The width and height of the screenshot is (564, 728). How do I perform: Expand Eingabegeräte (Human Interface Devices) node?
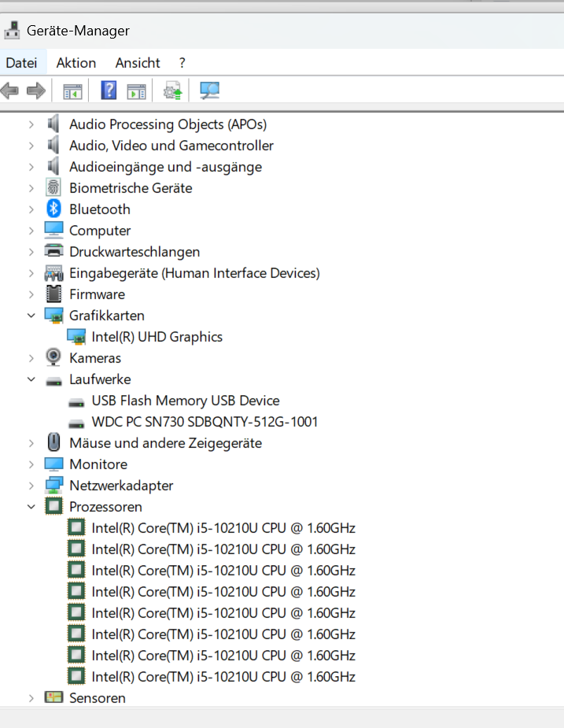[31, 273]
